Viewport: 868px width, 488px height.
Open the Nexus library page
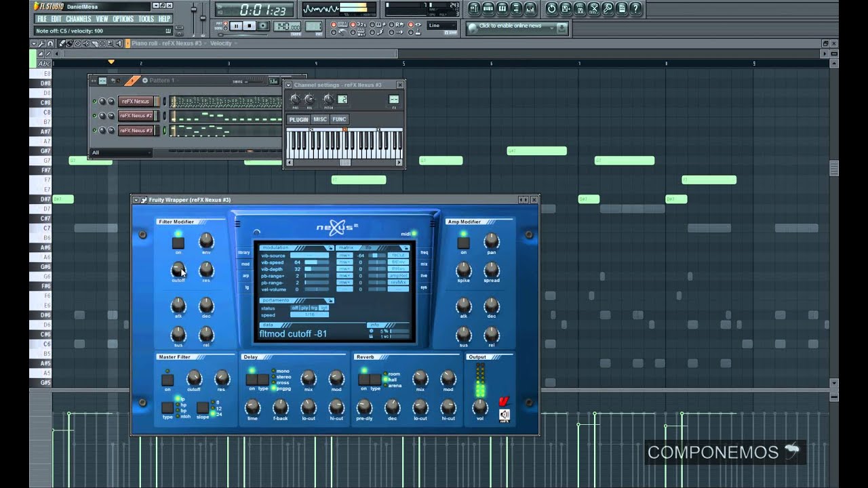245,252
